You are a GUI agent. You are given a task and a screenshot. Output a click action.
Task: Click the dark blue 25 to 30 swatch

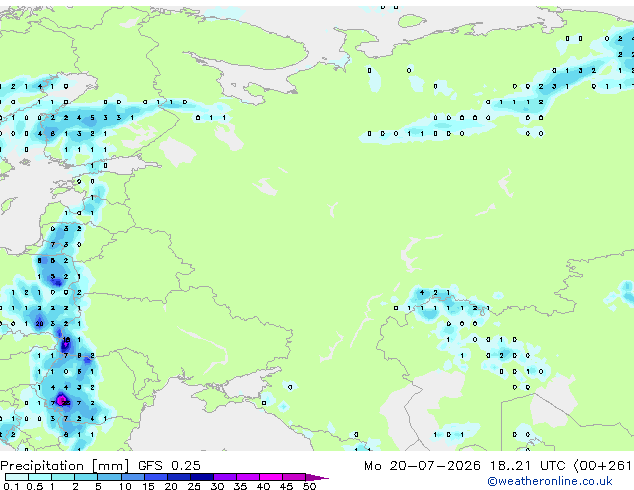[x=202, y=477]
